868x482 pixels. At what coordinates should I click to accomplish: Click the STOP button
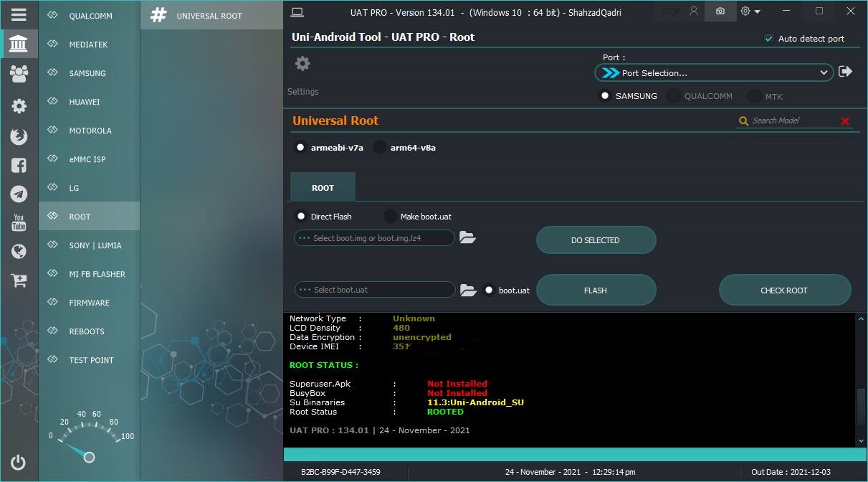point(670,11)
